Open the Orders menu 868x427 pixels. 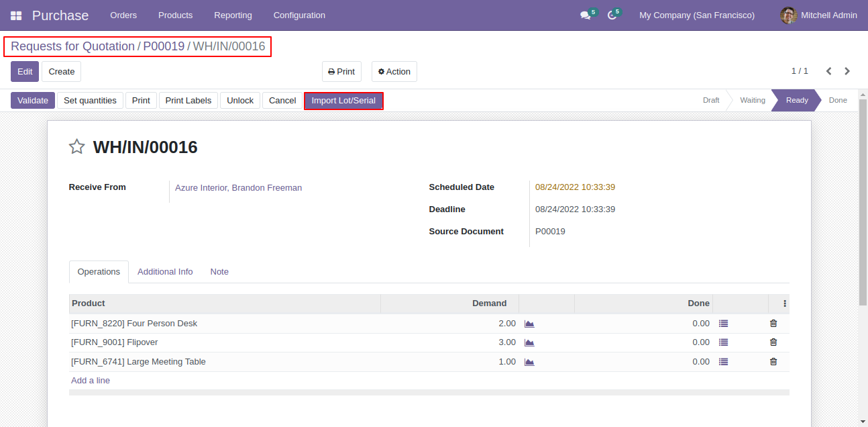(x=123, y=15)
